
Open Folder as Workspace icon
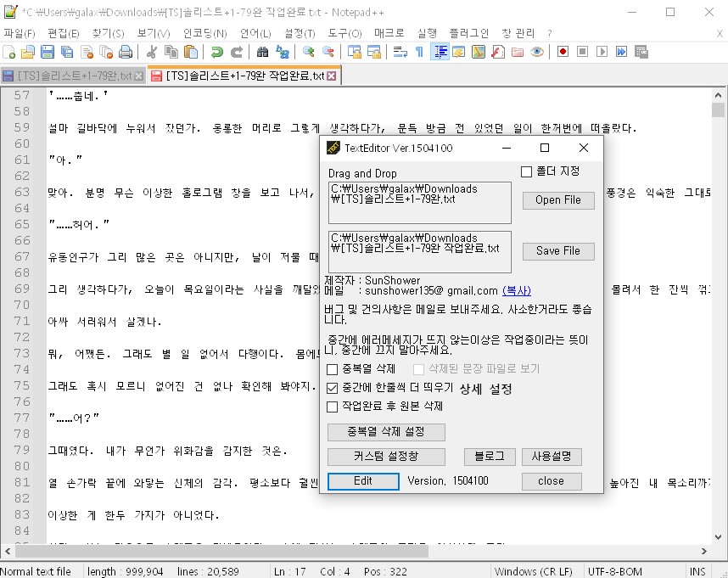[x=518, y=52]
